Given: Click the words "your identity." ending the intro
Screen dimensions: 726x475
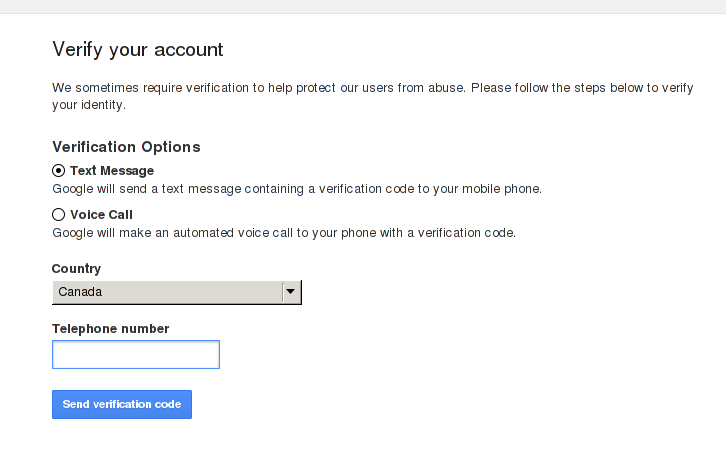Looking at the screenshot, I should 89,105.
